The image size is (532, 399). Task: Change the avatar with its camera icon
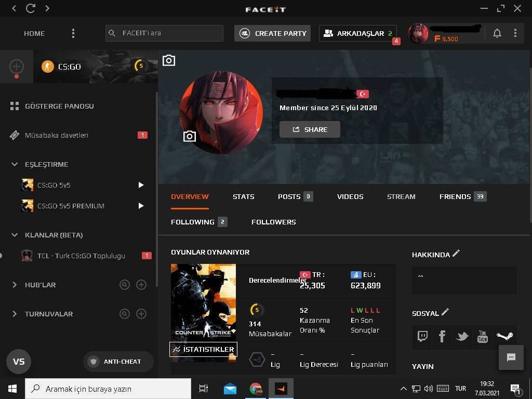(189, 137)
